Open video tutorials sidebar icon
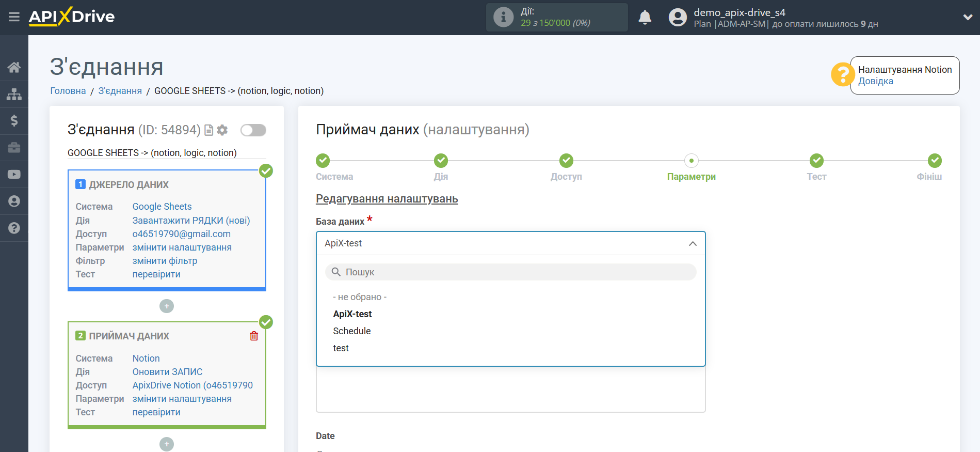 point(14,175)
